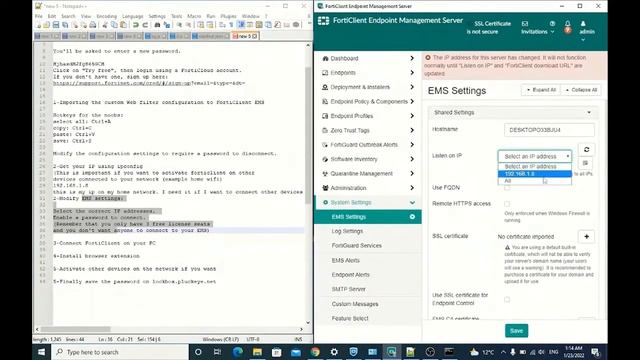This screenshot has width=640, height=360.
Task: Click the Find binoculars icon in Notepad++
Action: coord(157,25)
